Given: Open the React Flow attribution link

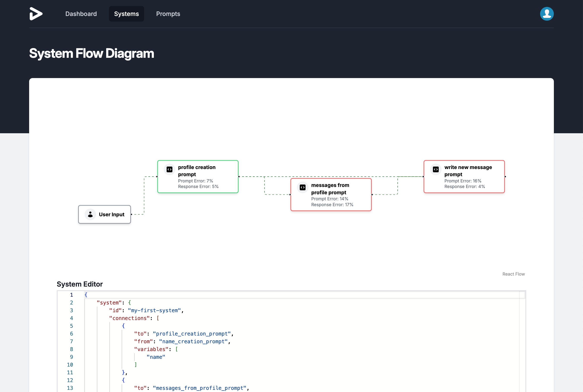Looking at the screenshot, I should pos(514,274).
